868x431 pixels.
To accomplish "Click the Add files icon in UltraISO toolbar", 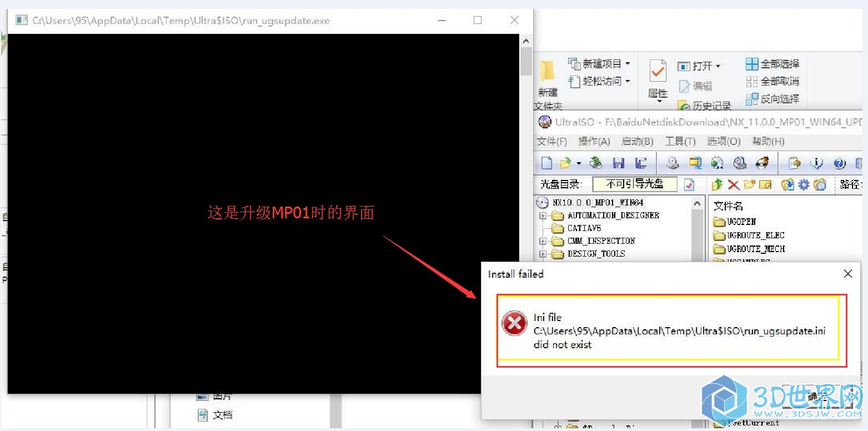I will tap(795, 163).
